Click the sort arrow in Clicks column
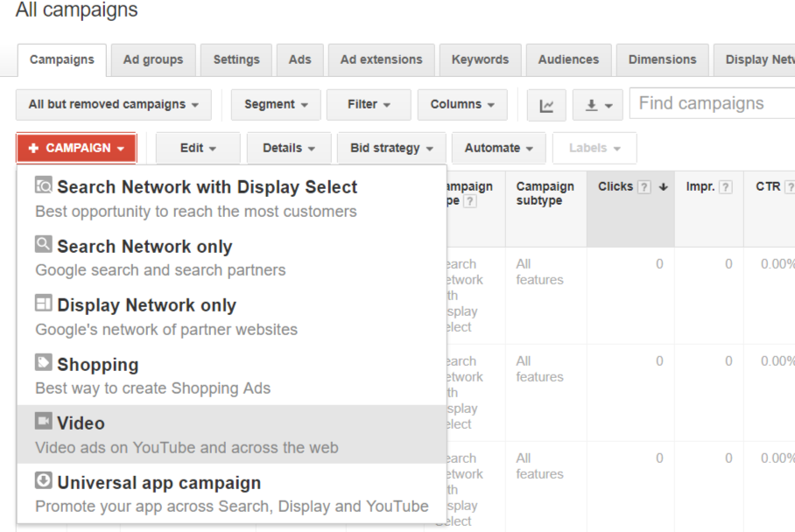The height and width of the screenshot is (532, 795). (663, 187)
